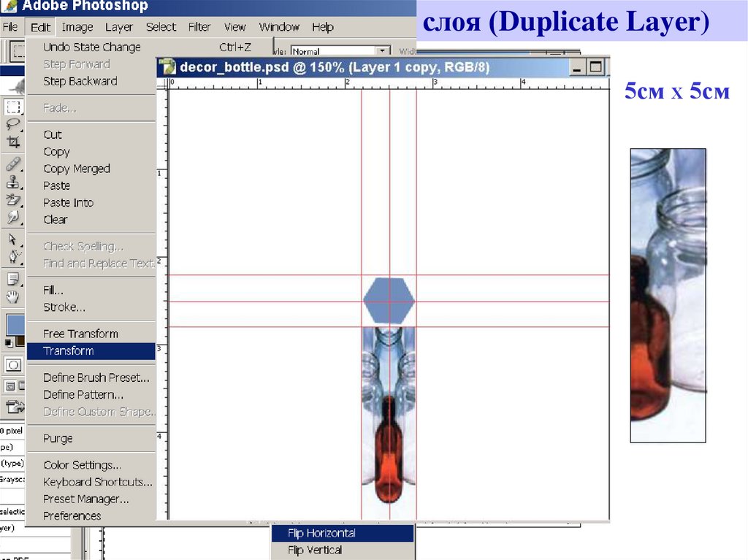
Task: Choose Flip Vertical
Action: click(343, 550)
